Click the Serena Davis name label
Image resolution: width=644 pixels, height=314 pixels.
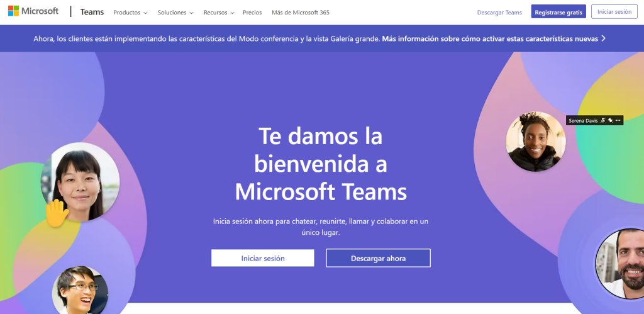[x=583, y=121]
